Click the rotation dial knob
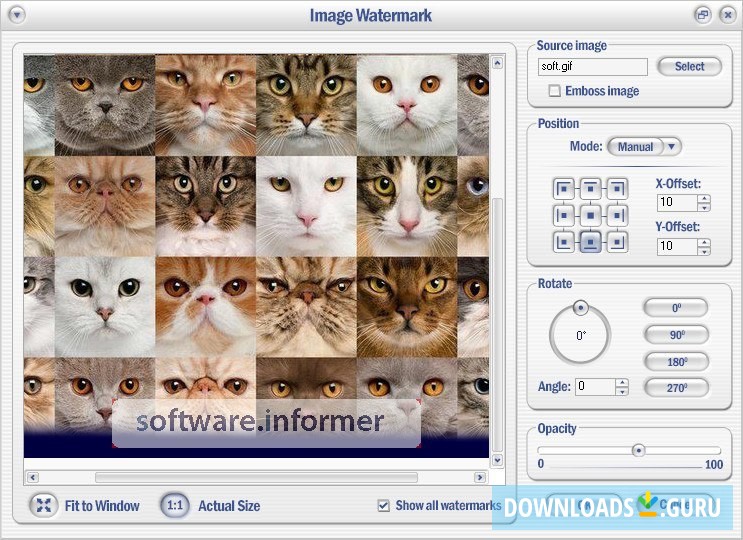The width and height of the screenshot is (743, 540). click(x=580, y=308)
